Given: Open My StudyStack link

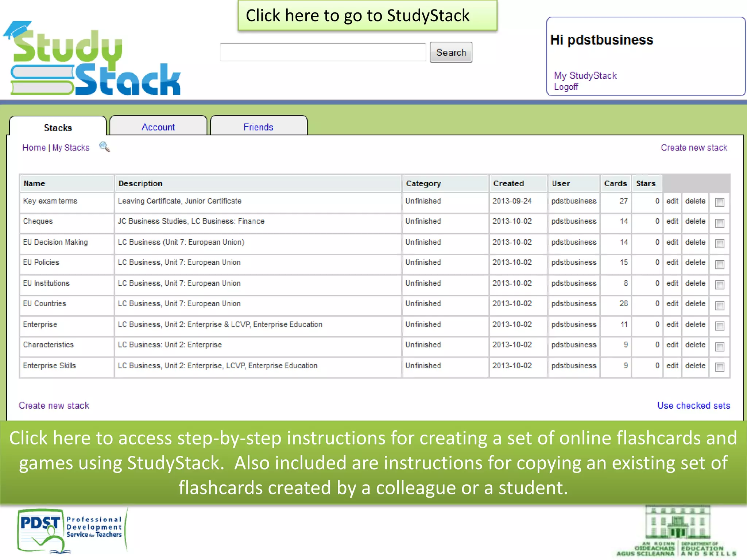Looking at the screenshot, I should [x=585, y=75].
